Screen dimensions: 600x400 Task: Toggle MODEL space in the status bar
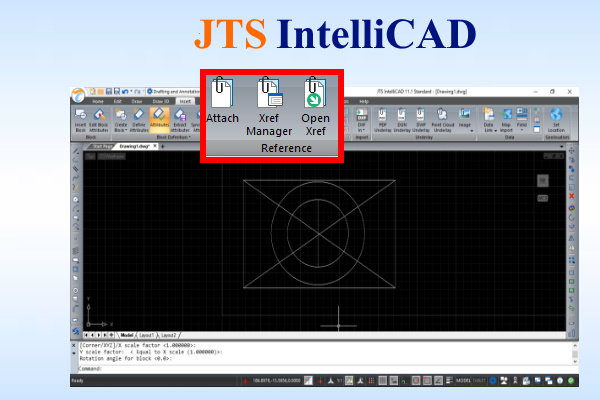(463, 380)
